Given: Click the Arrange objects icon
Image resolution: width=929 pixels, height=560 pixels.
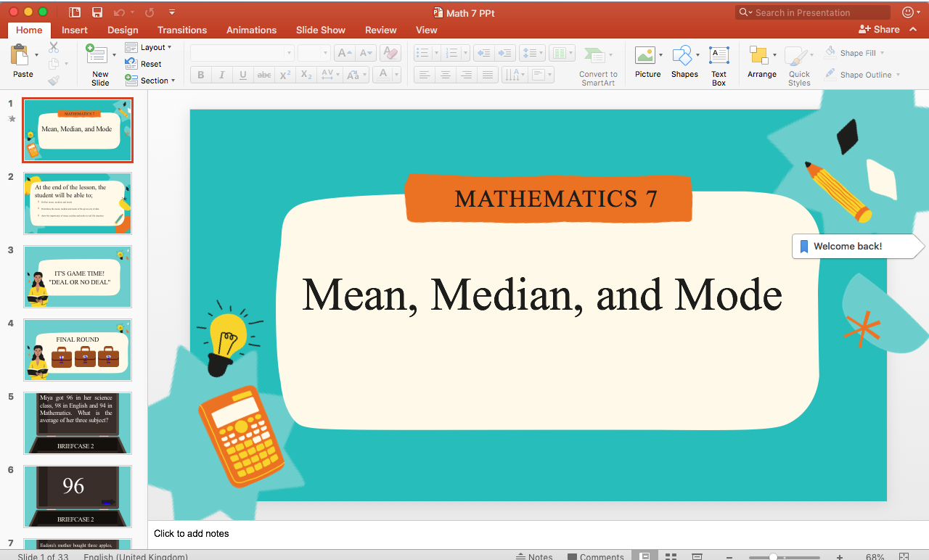Looking at the screenshot, I should click(758, 56).
